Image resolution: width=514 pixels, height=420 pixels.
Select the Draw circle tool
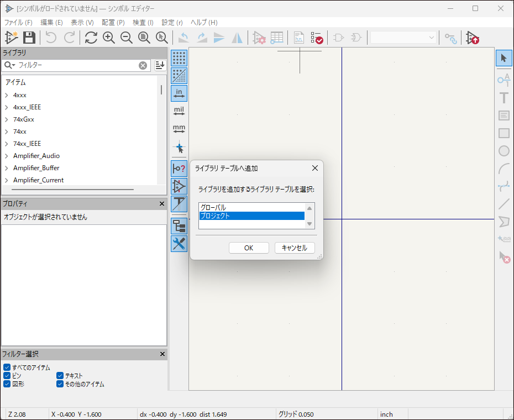(x=503, y=151)
